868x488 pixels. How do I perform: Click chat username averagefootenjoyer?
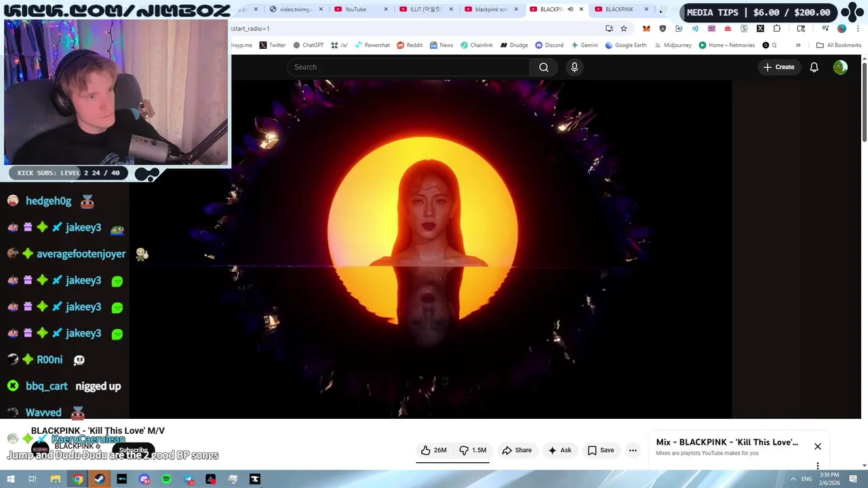81,254
